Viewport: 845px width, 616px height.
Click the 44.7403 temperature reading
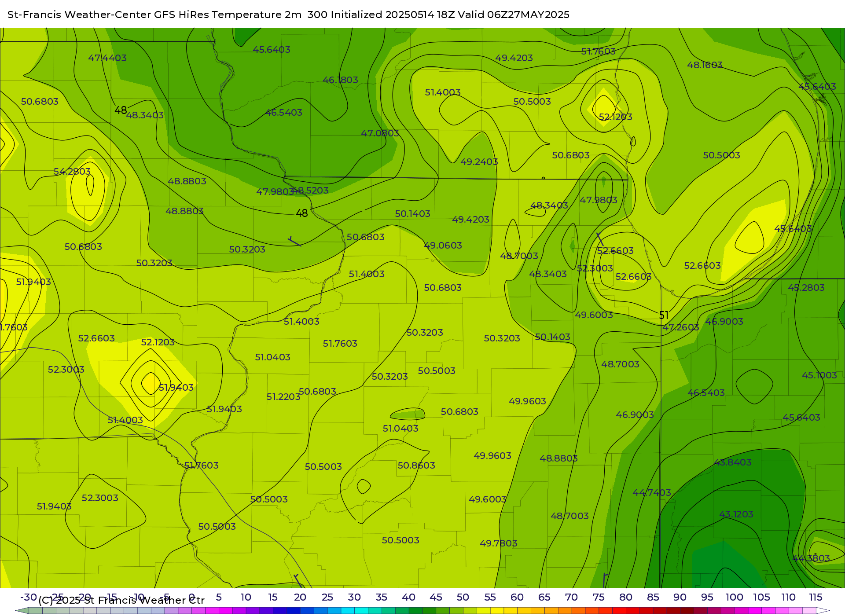pos(651,493)
